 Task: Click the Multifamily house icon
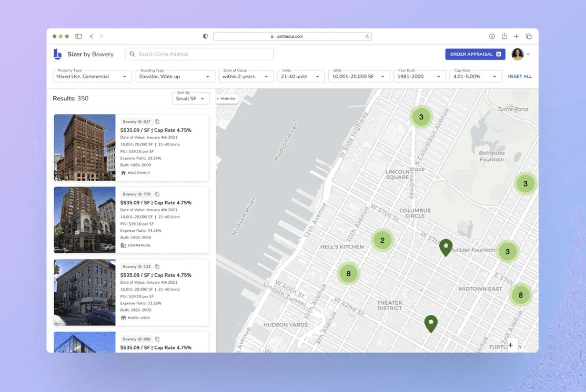pos(123,173)
